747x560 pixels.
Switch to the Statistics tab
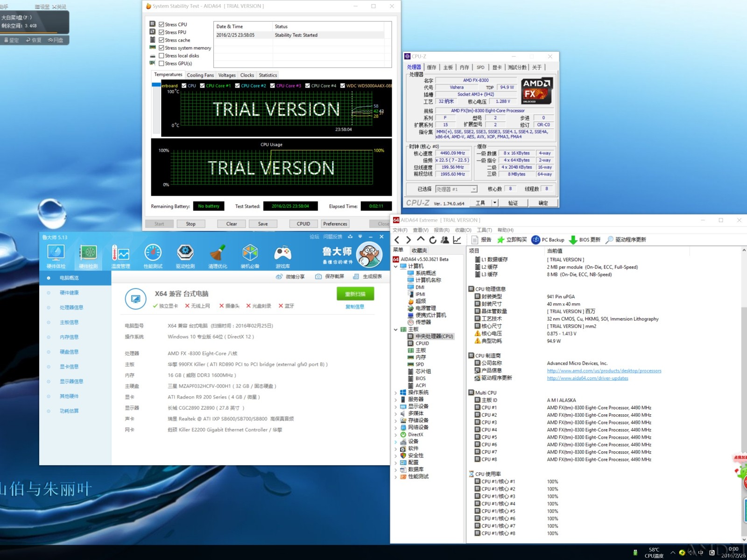(268, 75)
